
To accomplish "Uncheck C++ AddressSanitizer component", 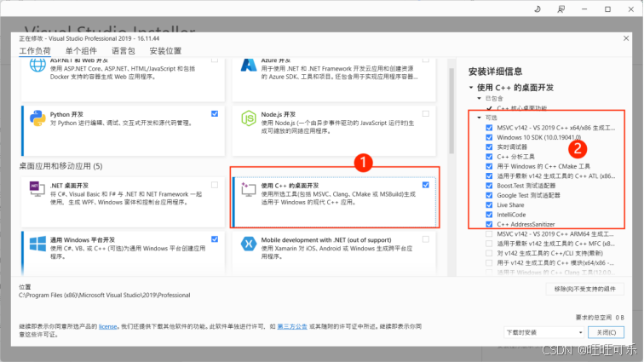I will [x=489, y=224].
